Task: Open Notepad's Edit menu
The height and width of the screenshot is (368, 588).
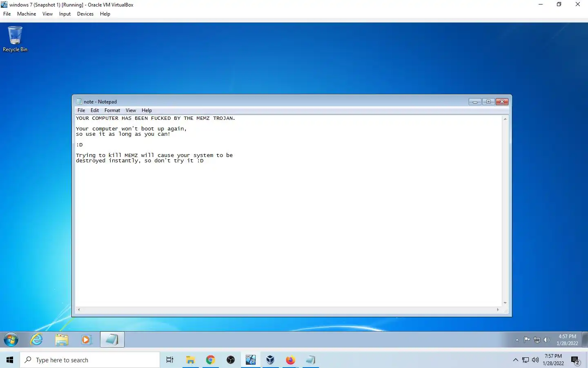Action: coord(95,110)
